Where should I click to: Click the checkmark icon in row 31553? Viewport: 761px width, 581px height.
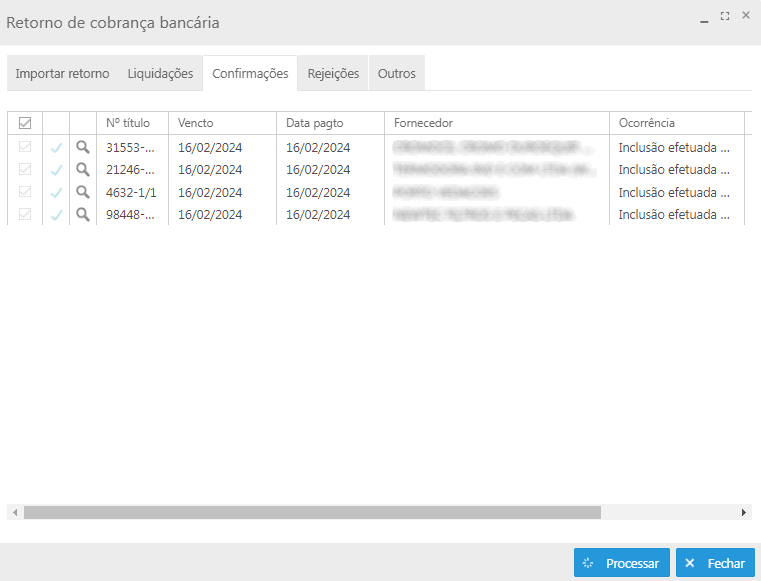point(56,147)
